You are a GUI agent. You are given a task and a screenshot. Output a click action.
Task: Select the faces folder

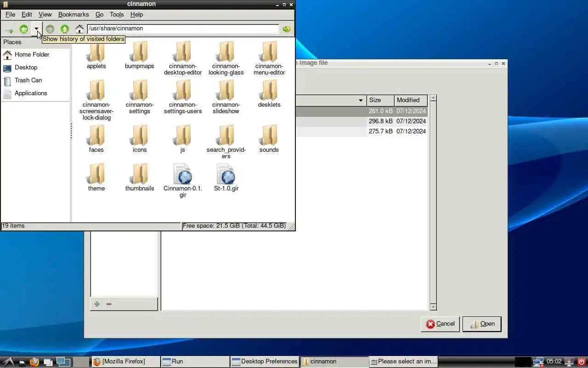coord(96,138)
